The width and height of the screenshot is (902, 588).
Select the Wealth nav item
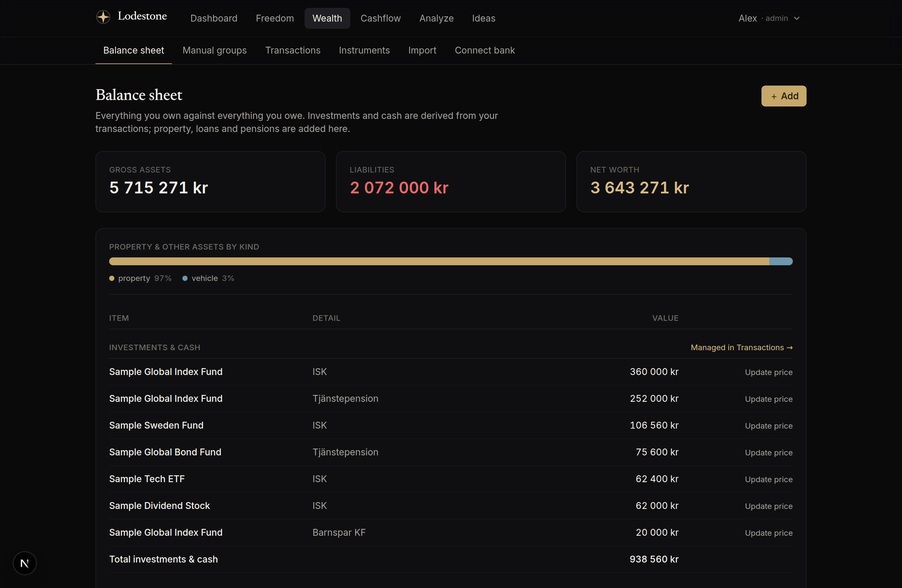[x=327, y=18]
